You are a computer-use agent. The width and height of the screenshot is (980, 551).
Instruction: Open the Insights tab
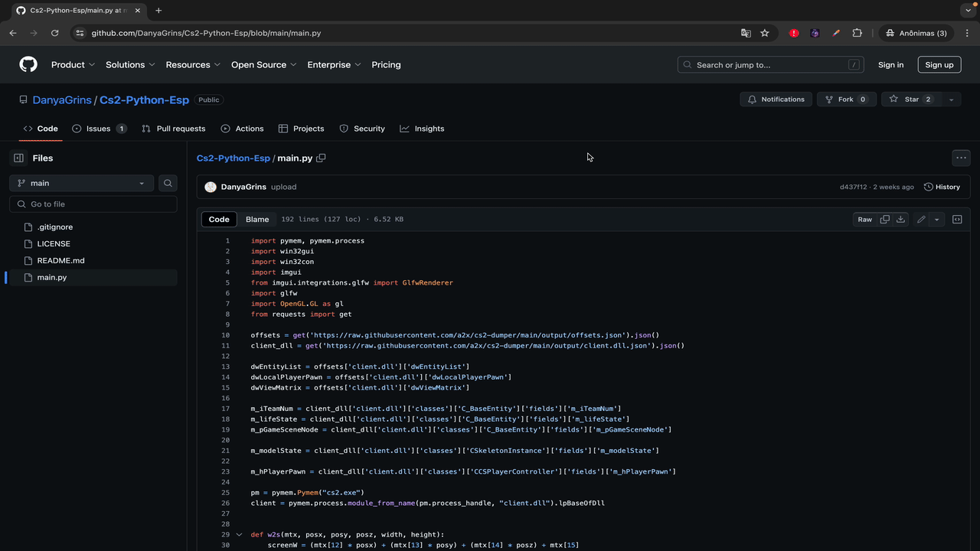(x=422, y=129)
